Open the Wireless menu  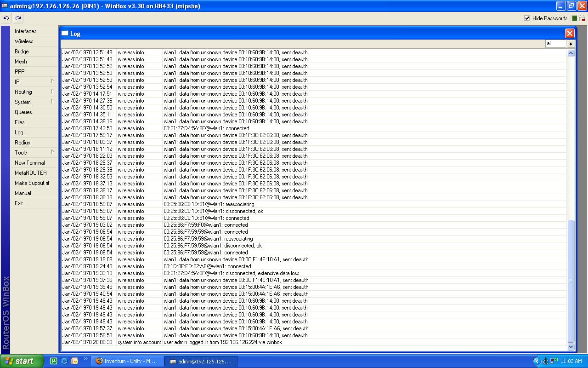pyautogui.click(x=34, y=41)
